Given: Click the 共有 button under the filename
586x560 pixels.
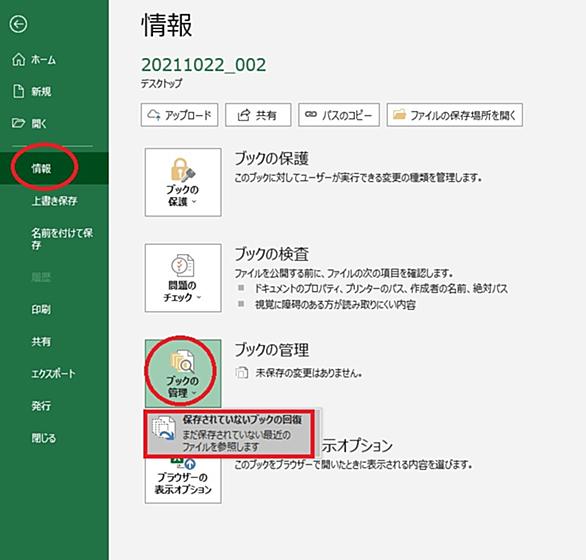Looking at the screenshot, I should [x=258, y=115].
